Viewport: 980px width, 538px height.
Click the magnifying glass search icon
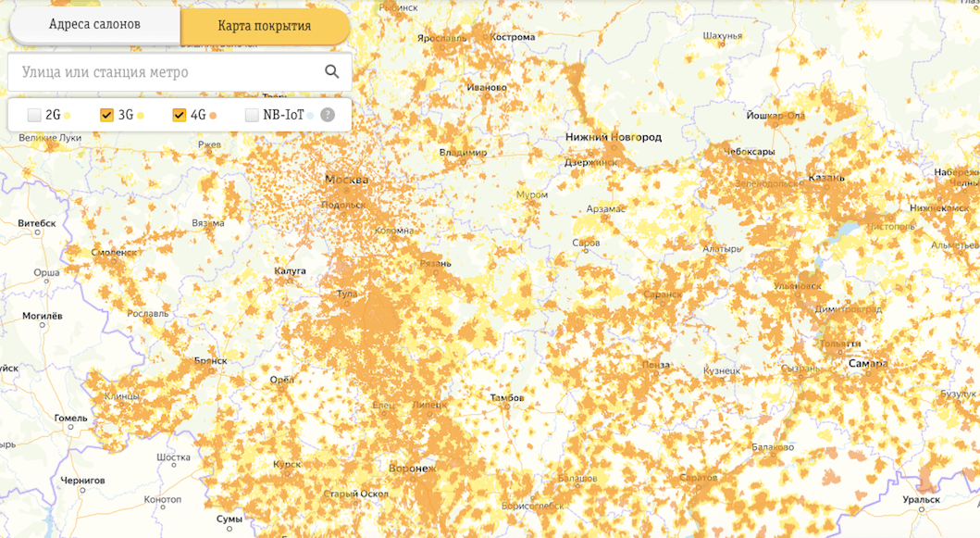click(x=331, y=72)
